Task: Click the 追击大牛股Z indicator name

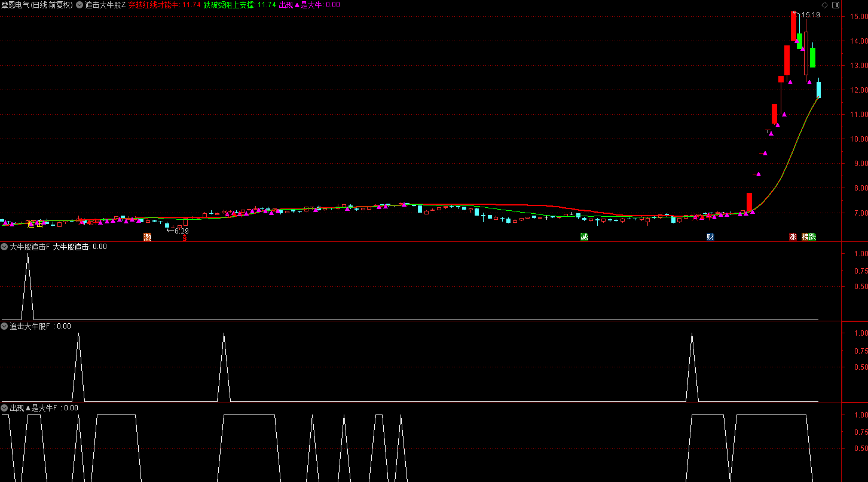Action: click(x=105, y=5)
